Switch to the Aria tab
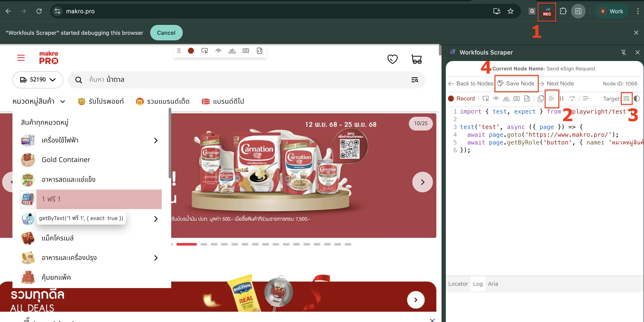 [493, 284]
